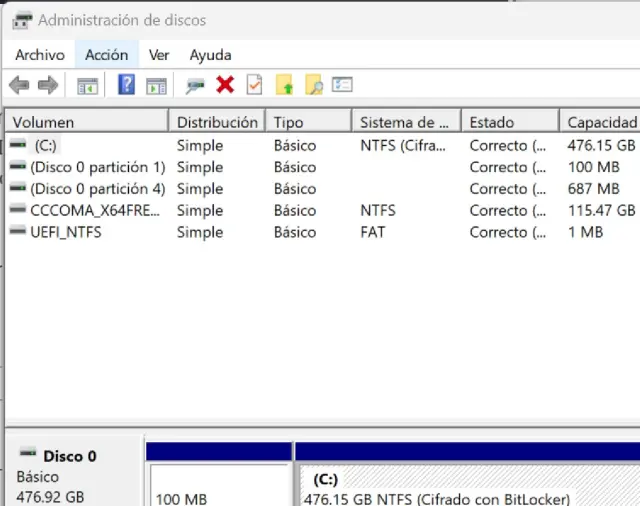
Task: Click the red X delete icon
Action: pos(225,86)
